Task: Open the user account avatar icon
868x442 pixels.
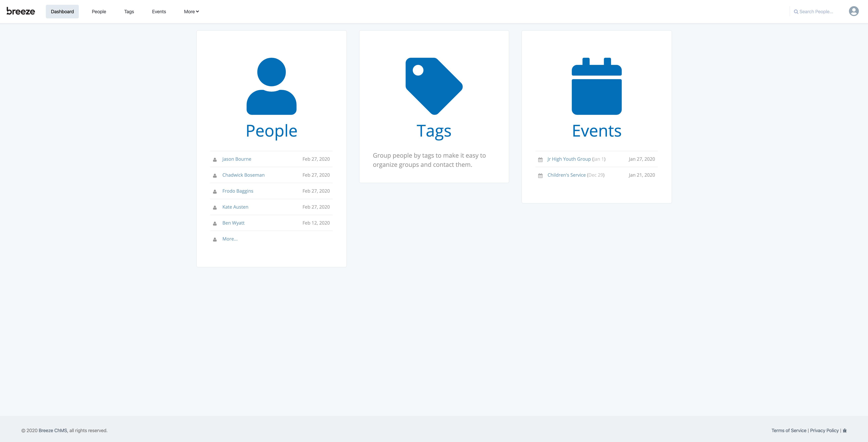Action: (854, 11)
